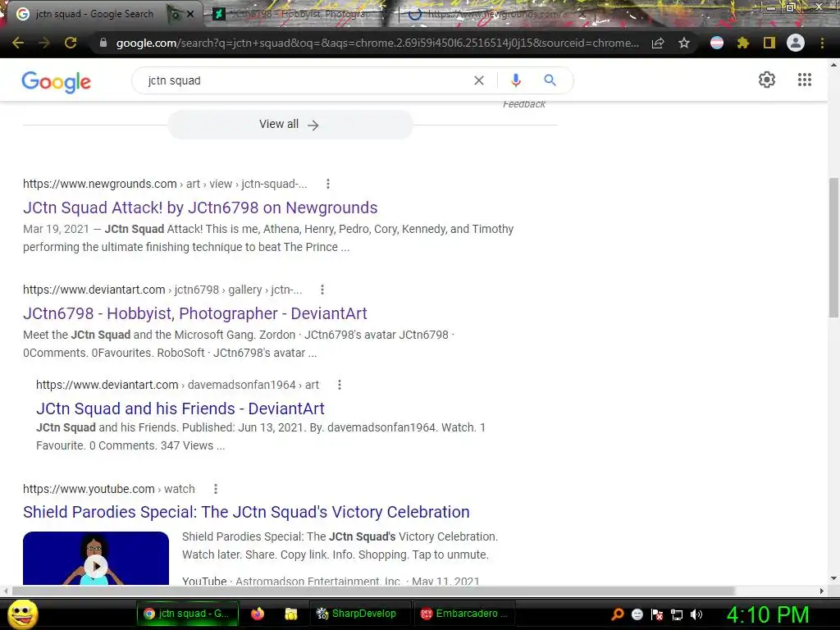Launch Firefox from the taskbar

[257, 614]
